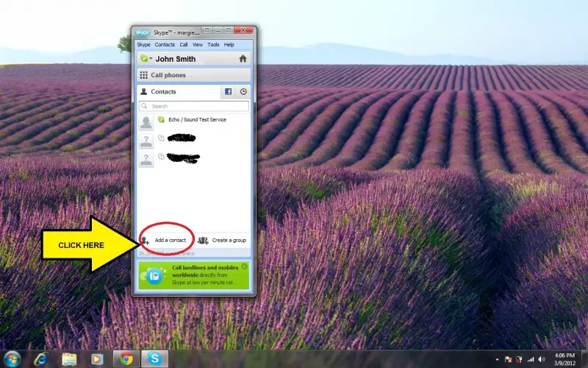Image resolution: width=588 pixels, height=368 pixels.
Task: Open the Skype menu in menu bar
Action: (x=143, y=45)
